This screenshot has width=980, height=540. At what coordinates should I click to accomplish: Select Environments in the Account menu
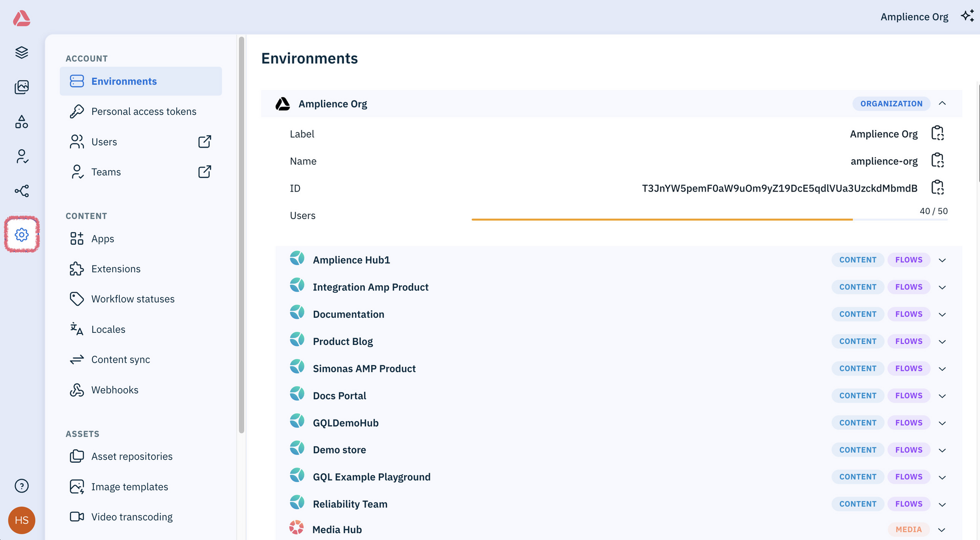pyautogui.click(x=141, y=81)
